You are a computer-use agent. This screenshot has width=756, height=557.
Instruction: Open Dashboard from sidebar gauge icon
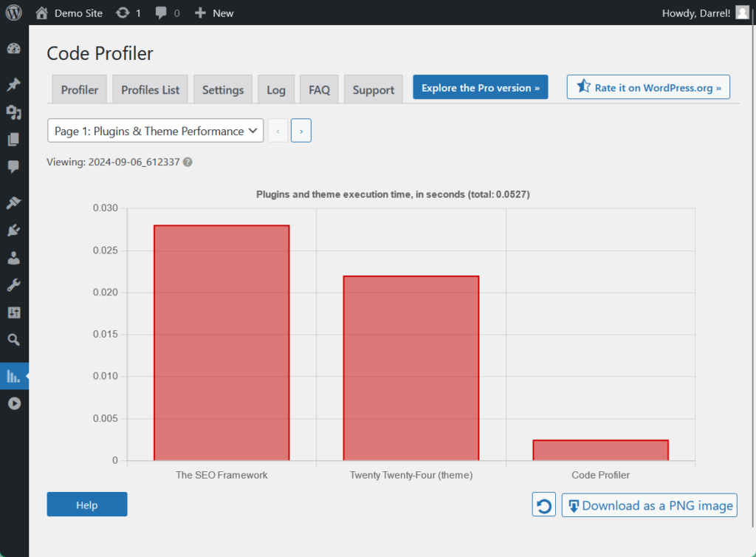coord(14,48)
